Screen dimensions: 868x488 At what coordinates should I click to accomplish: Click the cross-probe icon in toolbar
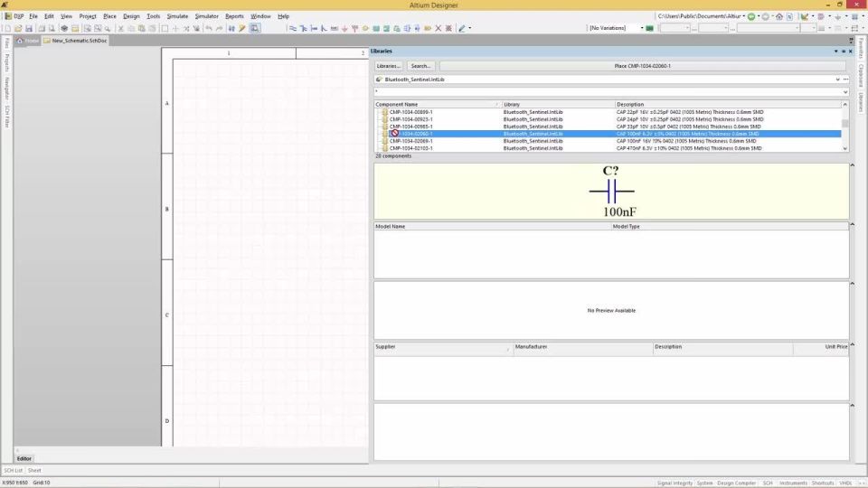[x=231, y=28]
